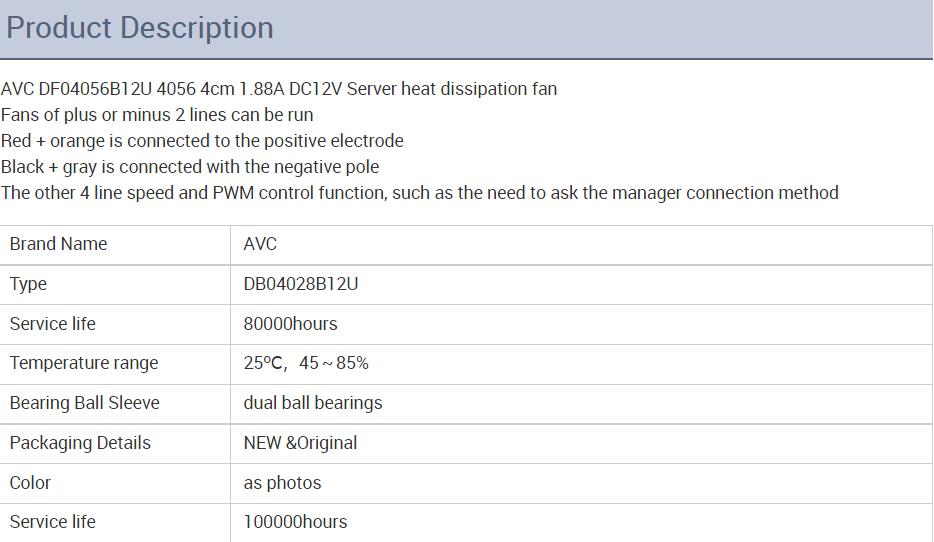
Task: Click the PWM control function sentence
Action: coord(420,193)
